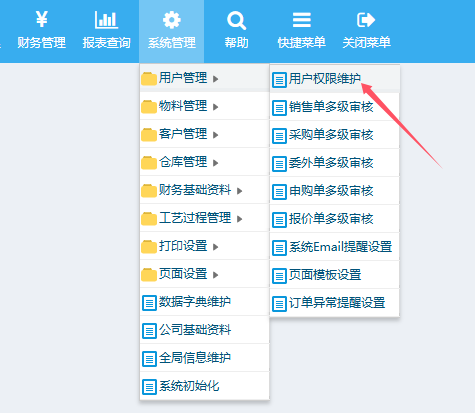Expand the 财务基础资料 submenu arrow
475x413 pixels.
[x=239, y=191]
